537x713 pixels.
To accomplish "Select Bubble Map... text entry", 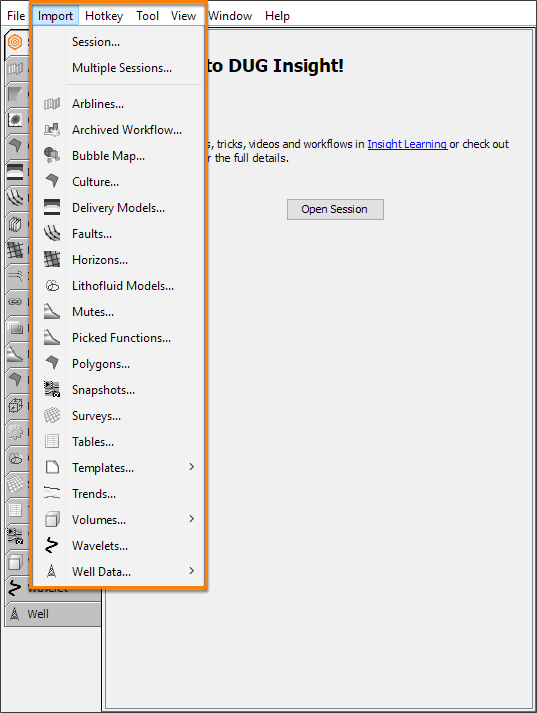I will point(108,156).
